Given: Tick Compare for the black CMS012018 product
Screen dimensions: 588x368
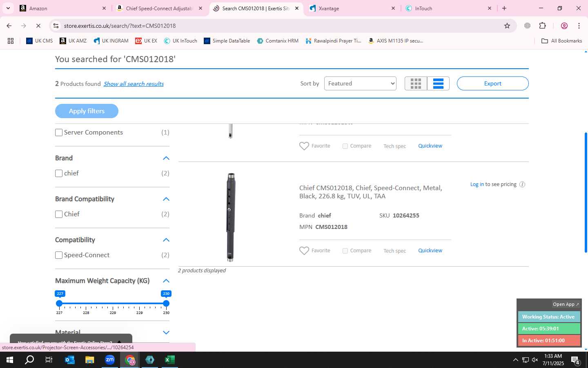Looking at the screenshot, I should (x=345, y=251).
